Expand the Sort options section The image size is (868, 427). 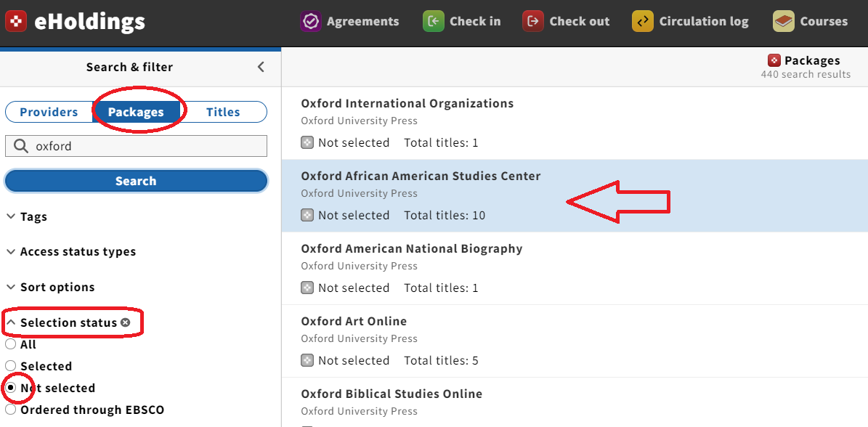[50, 287]
